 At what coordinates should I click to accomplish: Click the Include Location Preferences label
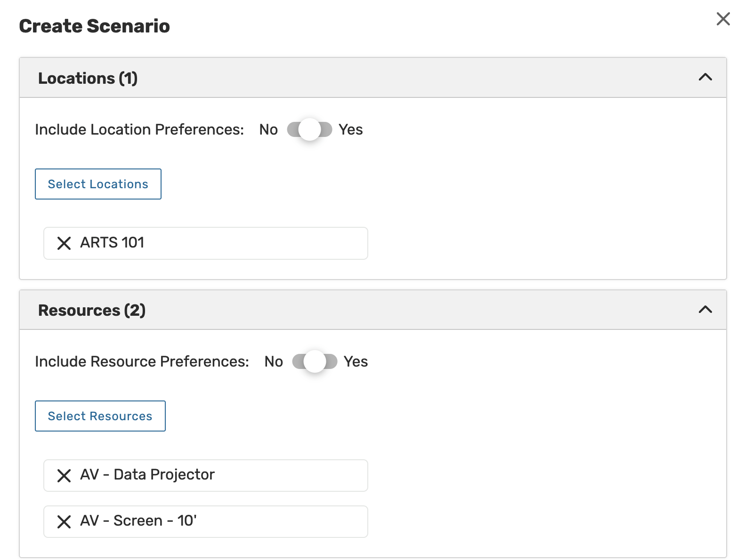tap(139, 129)
